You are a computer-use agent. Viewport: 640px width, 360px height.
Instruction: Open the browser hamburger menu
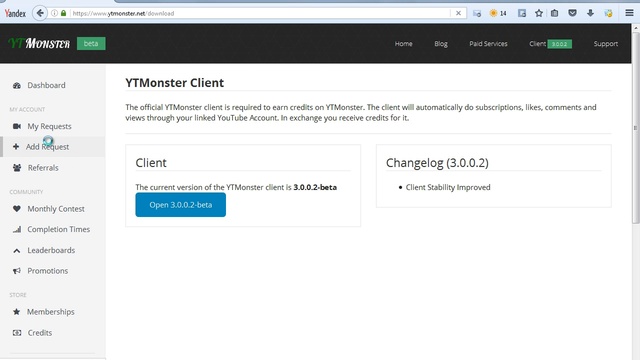tap(629, 13)
